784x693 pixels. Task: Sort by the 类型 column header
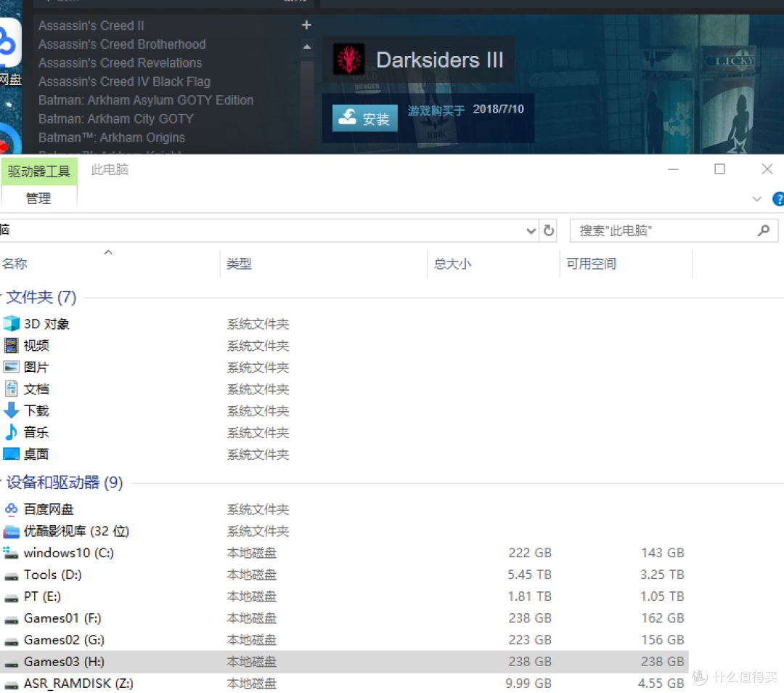[x=239, y=263]
